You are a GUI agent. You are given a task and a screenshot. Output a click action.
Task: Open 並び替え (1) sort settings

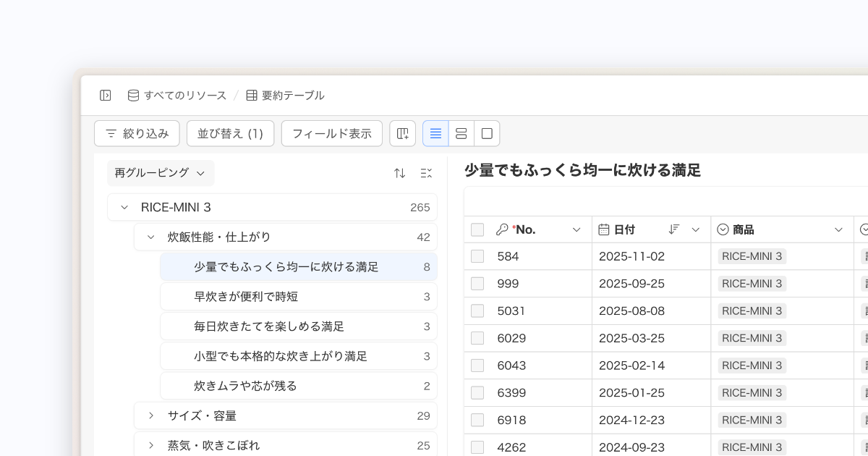coord(230,133)
